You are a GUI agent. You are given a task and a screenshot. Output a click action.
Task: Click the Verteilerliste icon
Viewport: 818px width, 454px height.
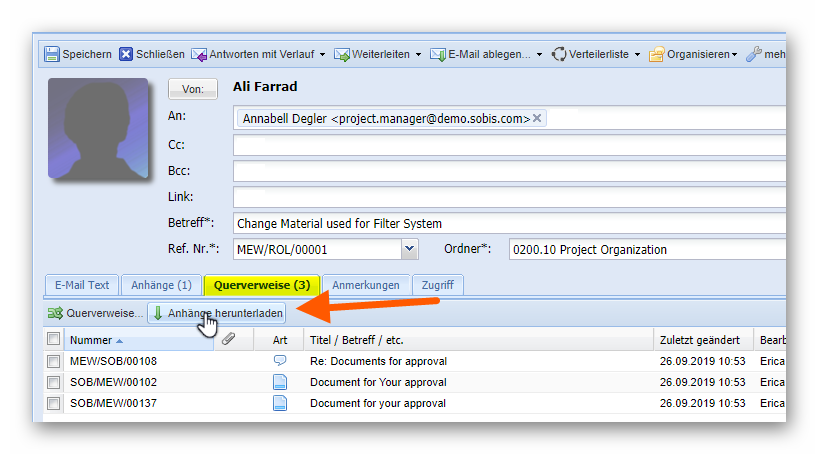pyautogui.click(x=559, y=54)
